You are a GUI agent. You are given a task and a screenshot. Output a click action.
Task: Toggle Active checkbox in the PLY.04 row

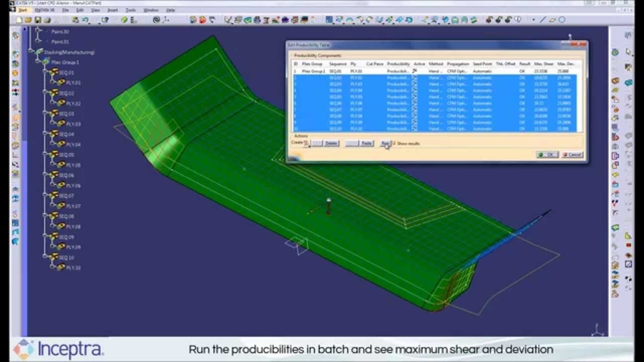pyautogui.click(x=414, y=90)
